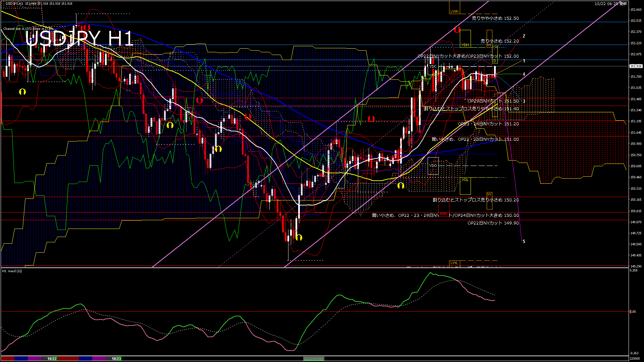
Task: Select the YDO yesterday open box
Action: pyautogui.click(x=433, y=166)
